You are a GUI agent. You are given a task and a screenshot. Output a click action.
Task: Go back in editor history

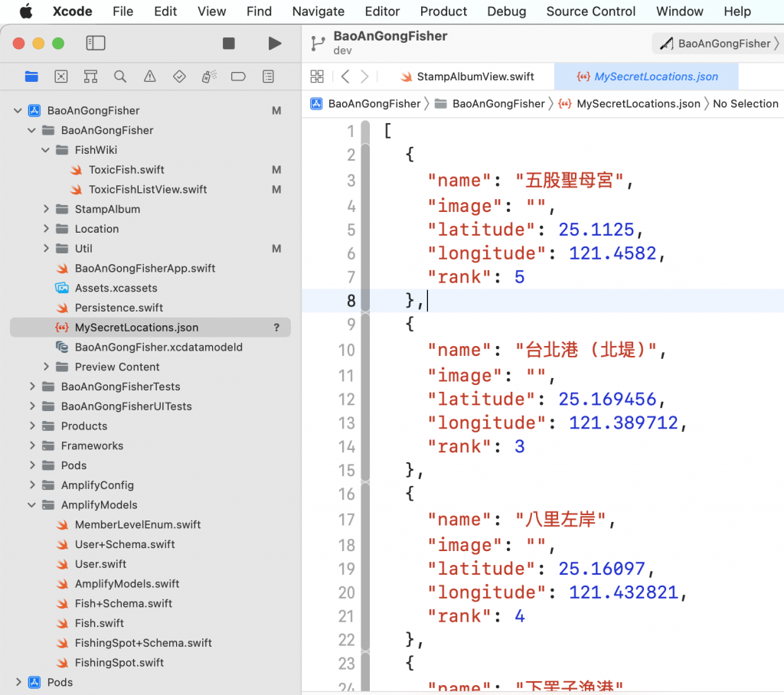point(345,77)
